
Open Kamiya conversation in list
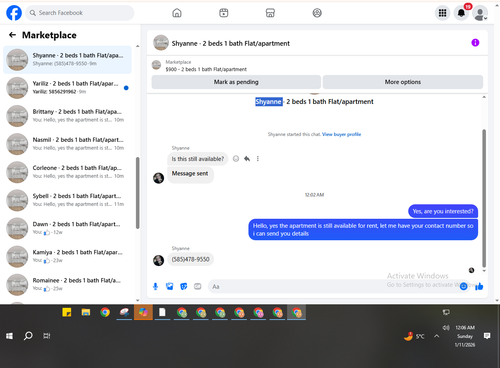67,256
